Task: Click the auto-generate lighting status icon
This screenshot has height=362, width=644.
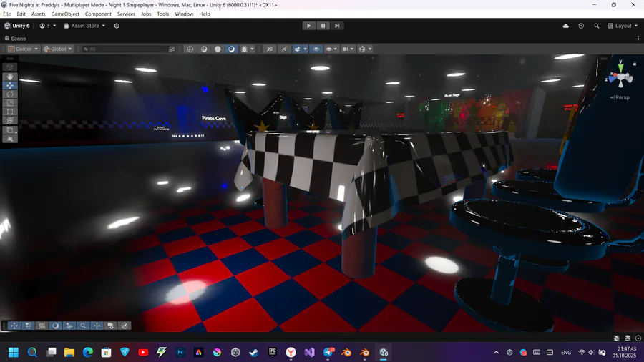Action: (x=627, y=338)
